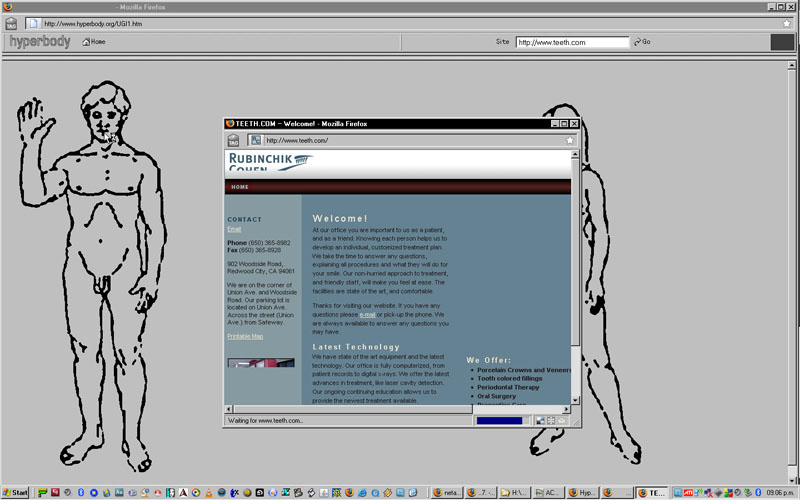
Task: Click the building photo thumbnail under Printable Map
Action: coord(261,363)
